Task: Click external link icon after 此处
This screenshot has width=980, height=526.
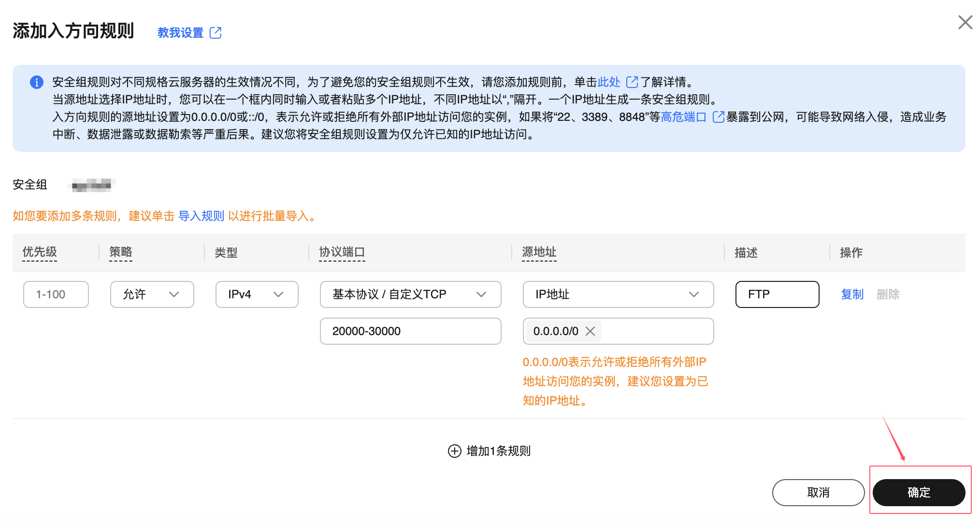Action: 632,82
